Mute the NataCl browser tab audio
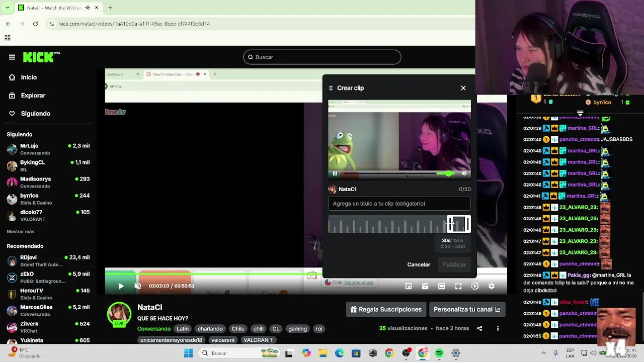644x362 pixels. pos(88,8)
